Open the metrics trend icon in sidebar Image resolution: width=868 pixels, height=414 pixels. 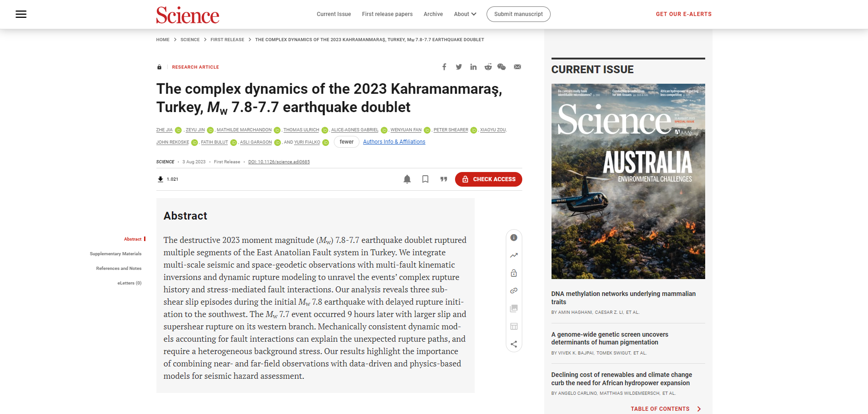514,255
